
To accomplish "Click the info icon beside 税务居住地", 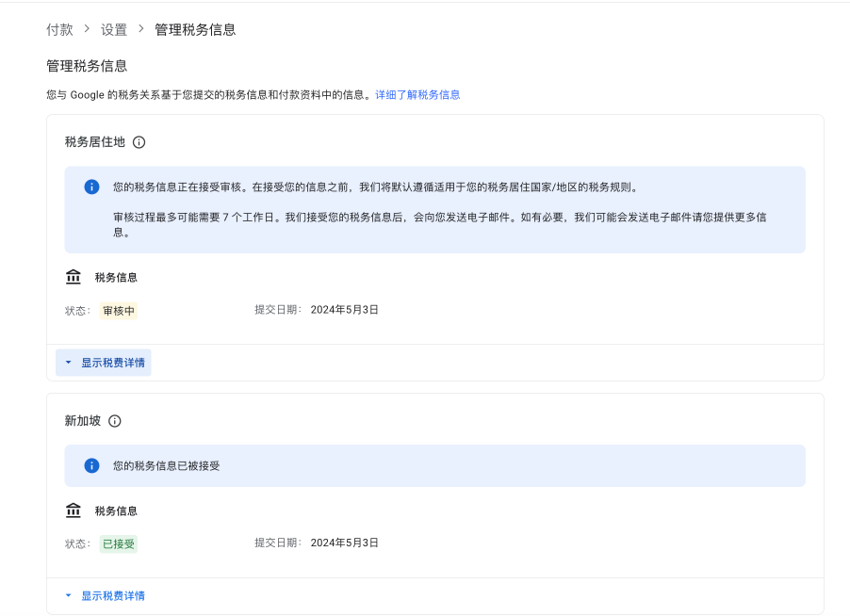I will (139, 142).
